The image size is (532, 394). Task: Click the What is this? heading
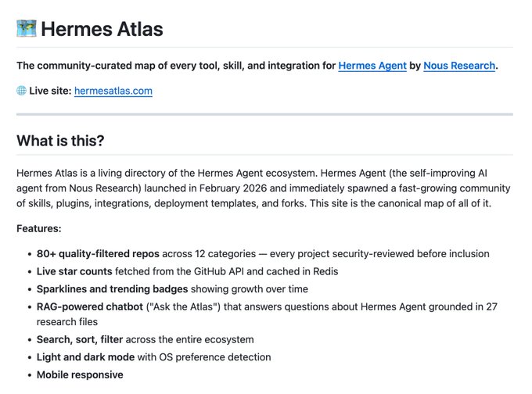pos(60,141)
